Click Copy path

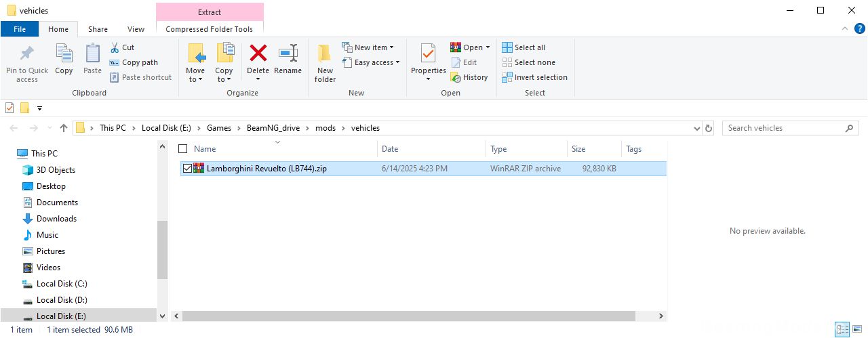(134, 62)
